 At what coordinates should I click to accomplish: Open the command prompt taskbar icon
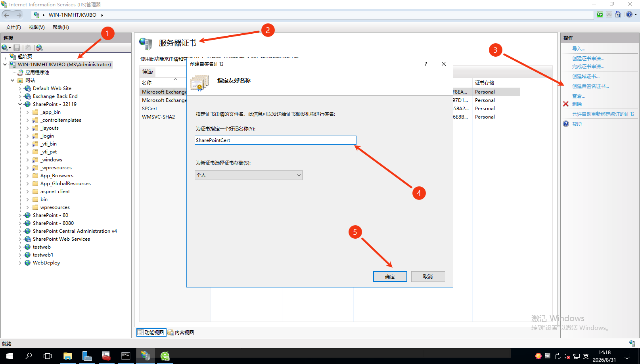(x=126, y=356)
